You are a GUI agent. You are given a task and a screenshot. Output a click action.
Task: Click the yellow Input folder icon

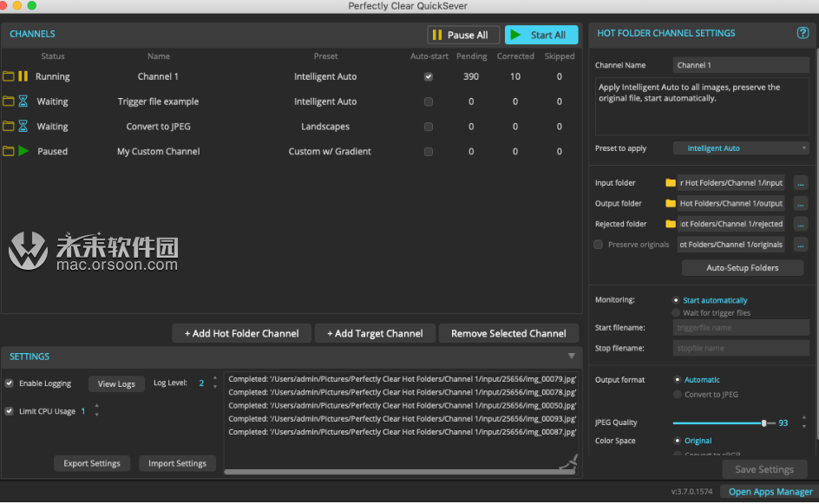671,183
